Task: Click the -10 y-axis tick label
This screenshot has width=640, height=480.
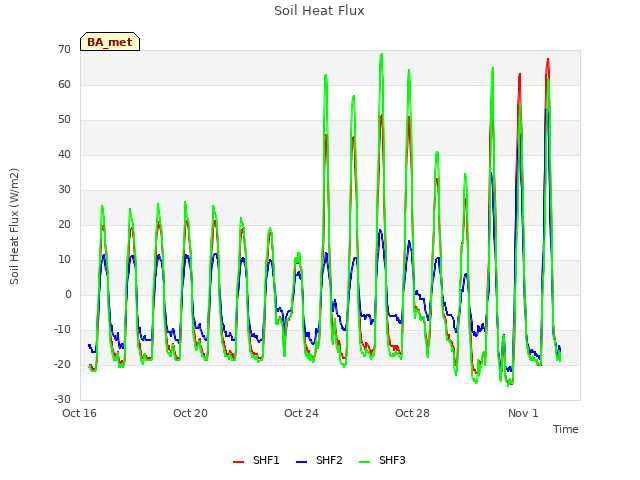Action: pyautogui.click(x=63, y=329)
